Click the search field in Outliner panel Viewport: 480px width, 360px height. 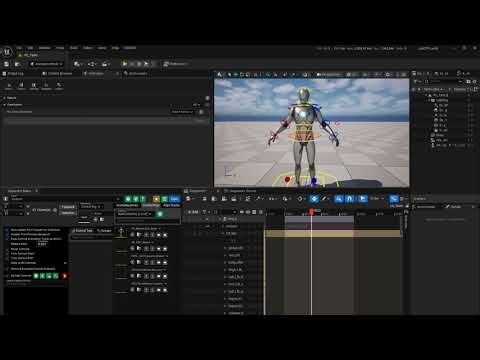pos(442,81)
